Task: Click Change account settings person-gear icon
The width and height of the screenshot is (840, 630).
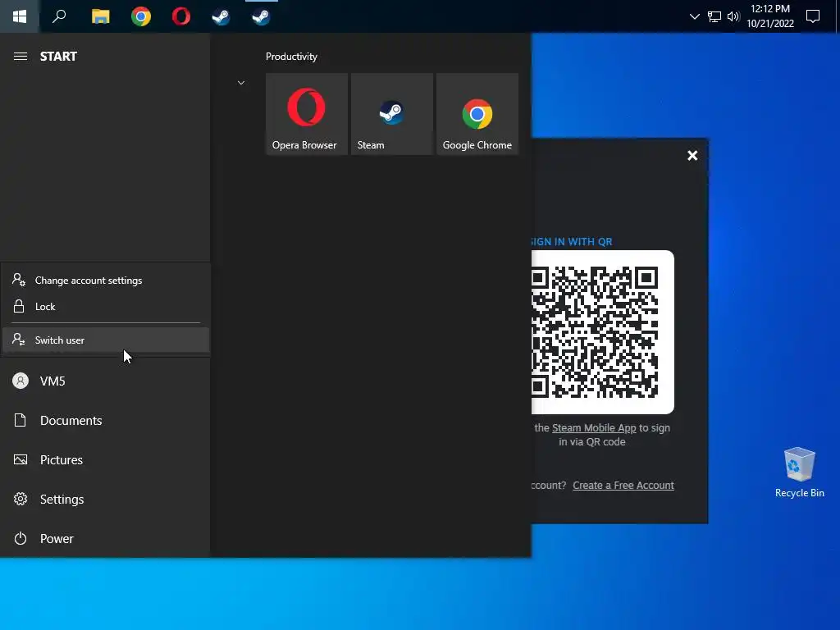Action: (x=19, y=280)
